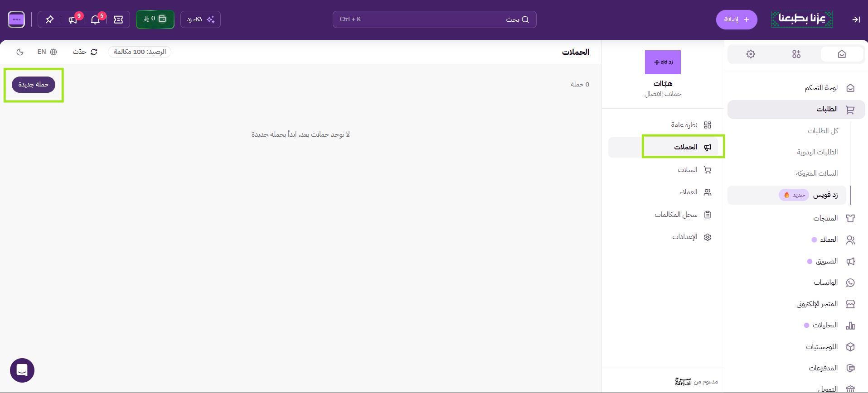Select the home tab icon in the sidebar
Viewport: 868px width, 393px height.
point(842,54)
